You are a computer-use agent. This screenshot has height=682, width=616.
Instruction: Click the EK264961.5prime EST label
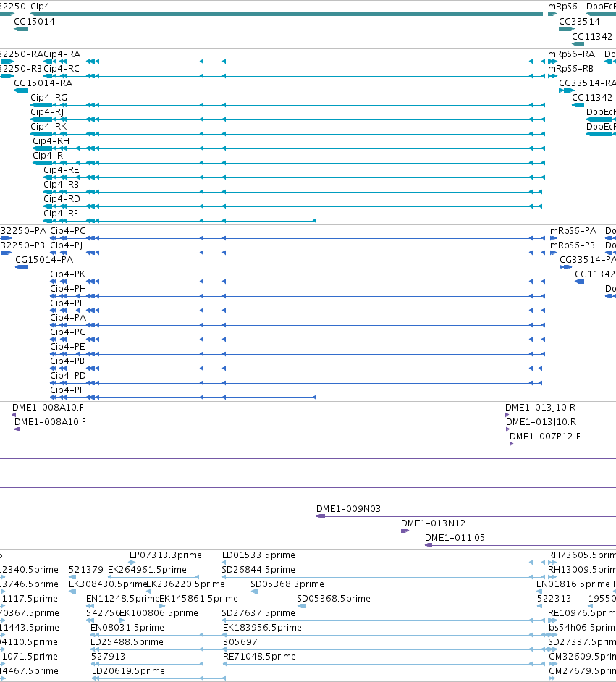click(147, 570)
